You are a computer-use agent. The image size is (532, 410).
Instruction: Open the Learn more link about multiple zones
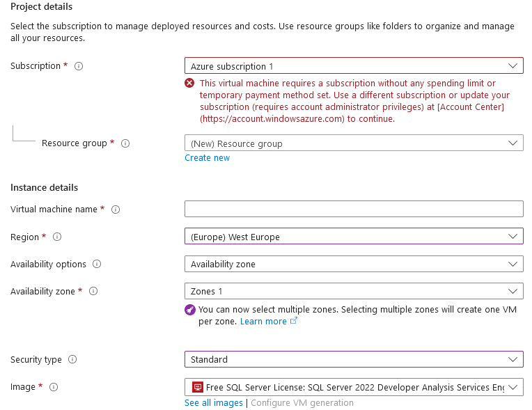tap(263, 322)
